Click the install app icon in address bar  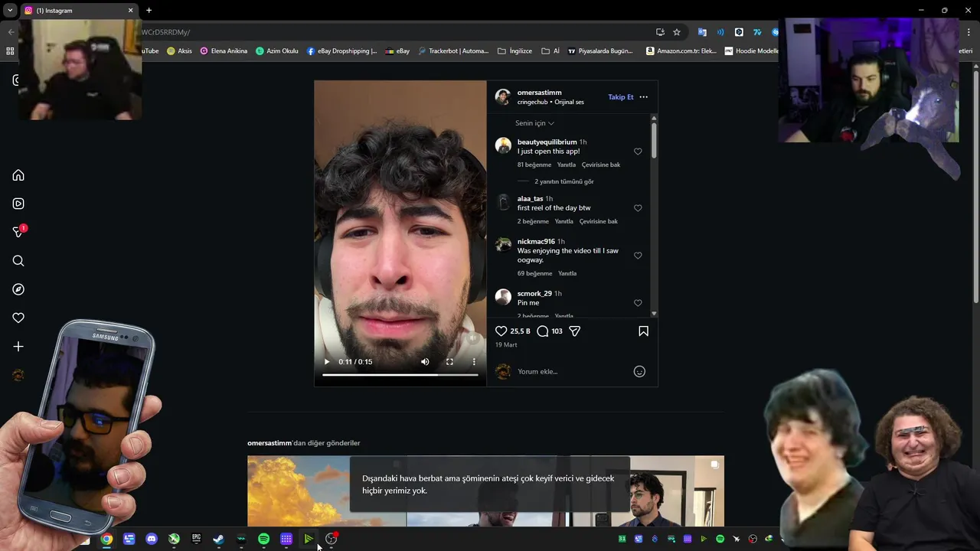tap(660, 32)
